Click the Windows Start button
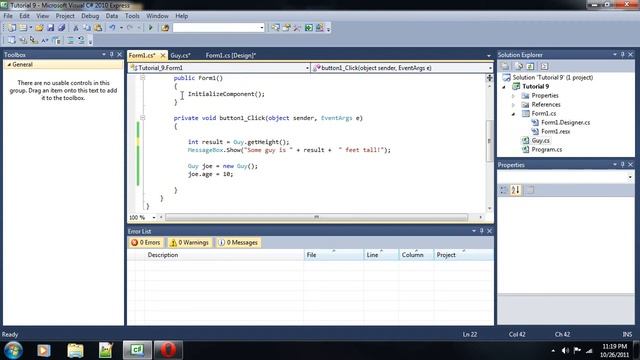Image resolution: width=640 pixels, height=360 pixels. tap(13, 350)
